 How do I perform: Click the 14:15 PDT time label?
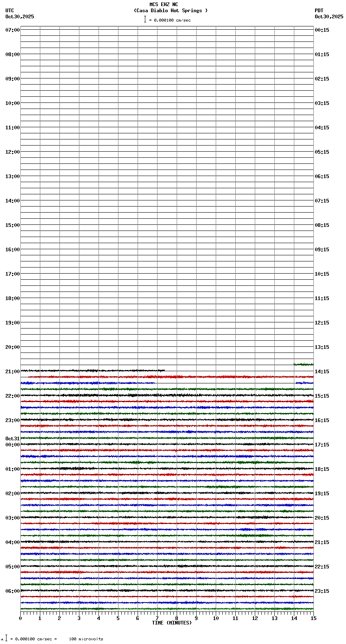point(322,372)
